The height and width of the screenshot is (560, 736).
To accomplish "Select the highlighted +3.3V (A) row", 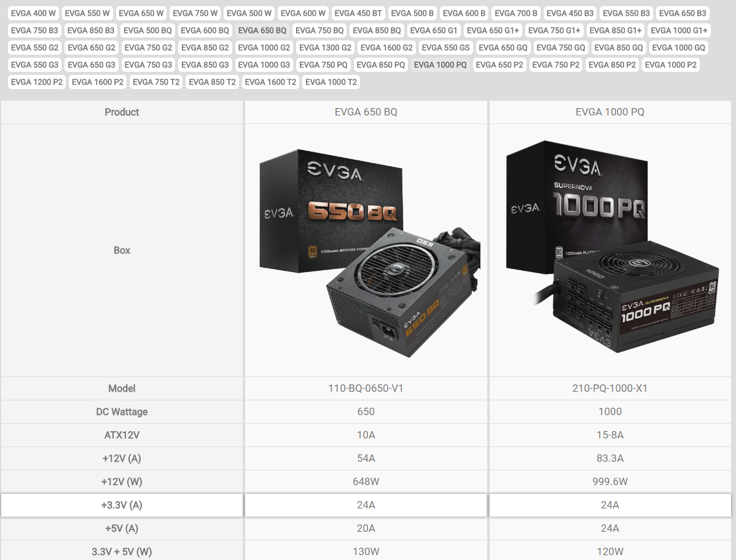I will click(122, 505).
